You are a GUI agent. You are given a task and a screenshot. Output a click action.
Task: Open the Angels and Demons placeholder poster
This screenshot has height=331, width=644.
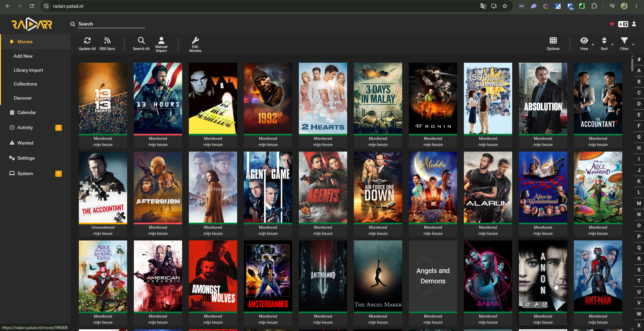[433, 276]
